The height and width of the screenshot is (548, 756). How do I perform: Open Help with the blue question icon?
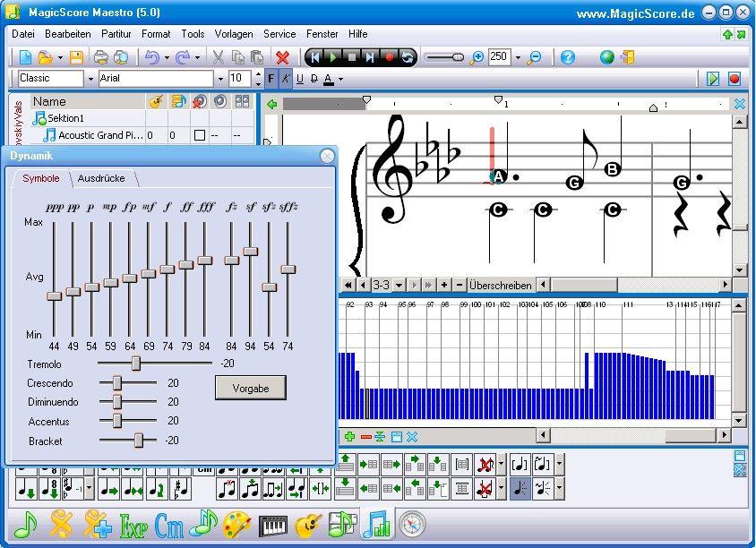point(568,57)
